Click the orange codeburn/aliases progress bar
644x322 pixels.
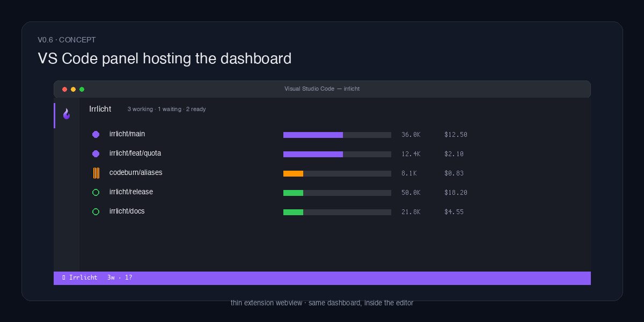click(337, 173)
